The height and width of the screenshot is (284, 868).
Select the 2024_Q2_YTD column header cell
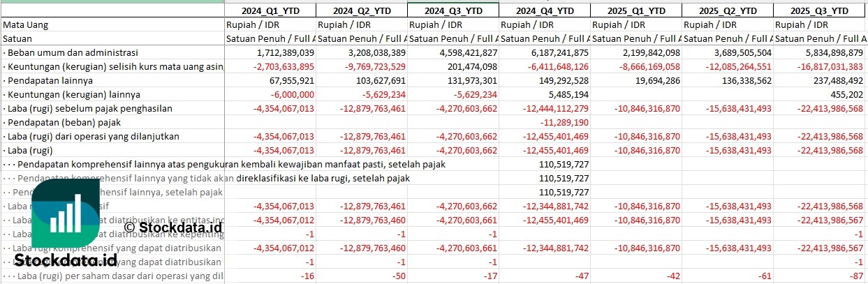click(362, 10)
